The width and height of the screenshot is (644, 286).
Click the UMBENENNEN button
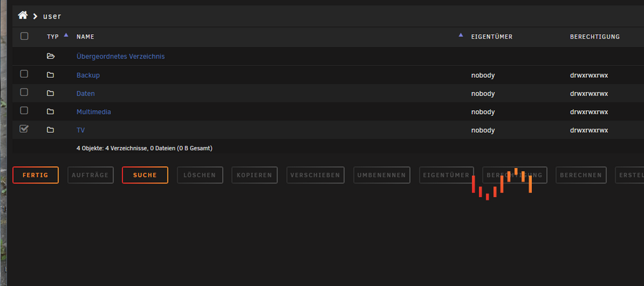click(x=382, y=175)
